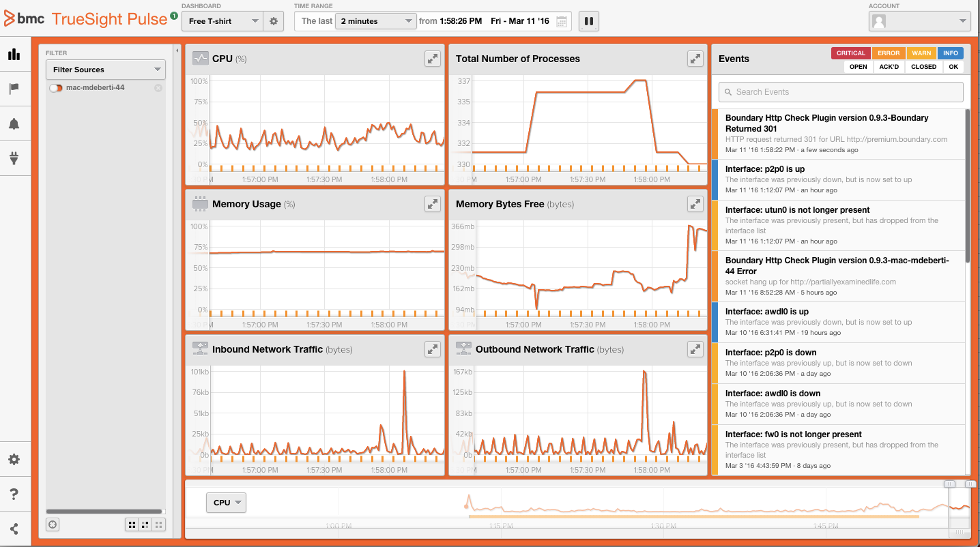The height and width of the screenshot is (547, 980).
Task: Click the share icon in left sidebar
Action: [14, 529]
